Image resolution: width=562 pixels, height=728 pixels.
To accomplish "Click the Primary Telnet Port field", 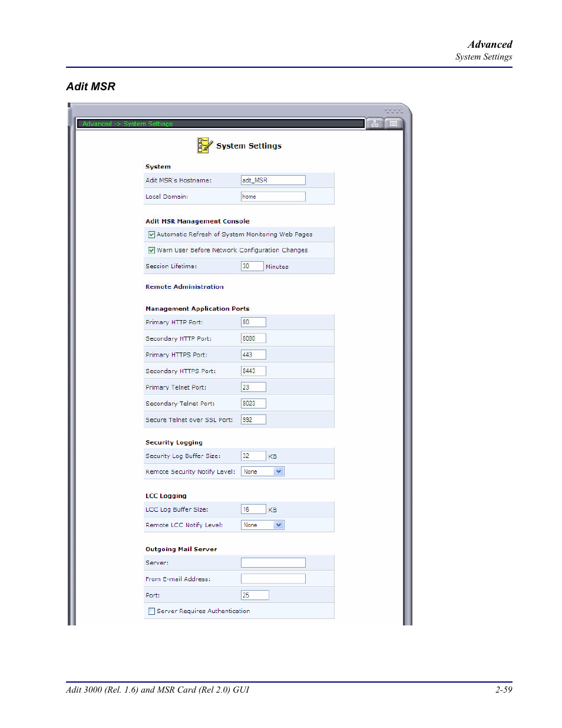I will coord(253,387).
